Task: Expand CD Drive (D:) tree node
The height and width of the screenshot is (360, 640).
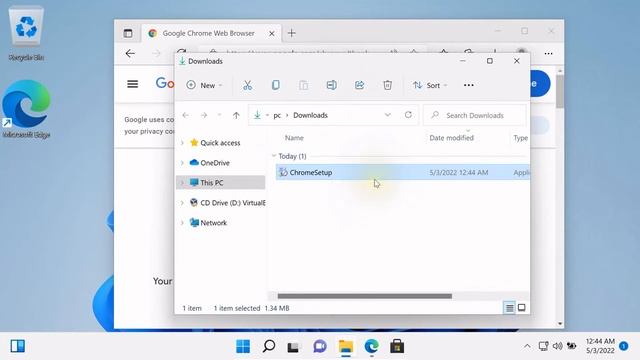Action: coord(182,202)
